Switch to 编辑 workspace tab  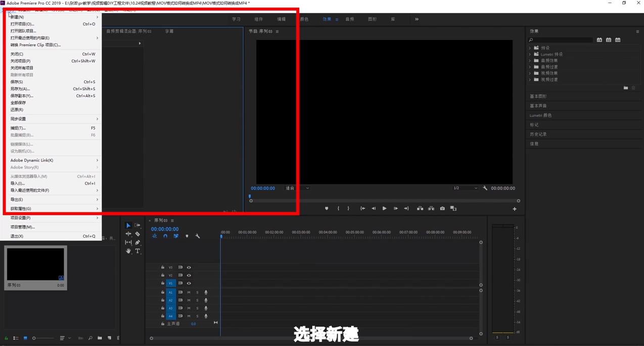click(x=282, y=19)
